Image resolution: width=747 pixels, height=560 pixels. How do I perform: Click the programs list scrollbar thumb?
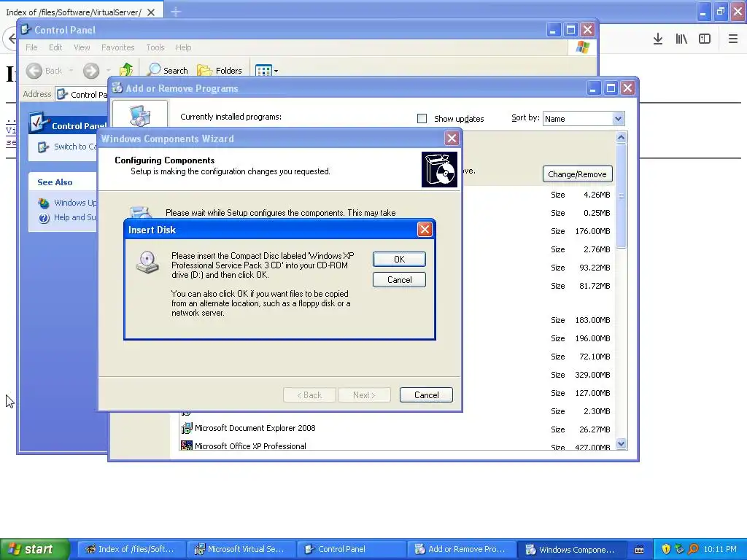[x=621, y=195]
